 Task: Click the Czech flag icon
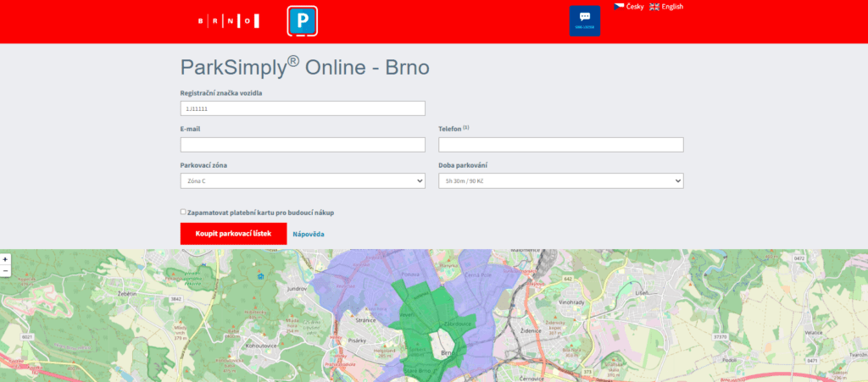coord(619,7)
